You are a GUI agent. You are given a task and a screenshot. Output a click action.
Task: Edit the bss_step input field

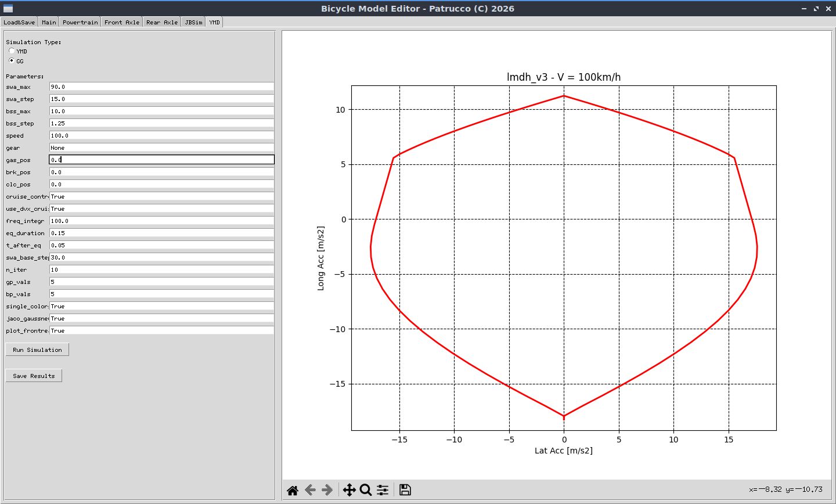coord(161,123)
